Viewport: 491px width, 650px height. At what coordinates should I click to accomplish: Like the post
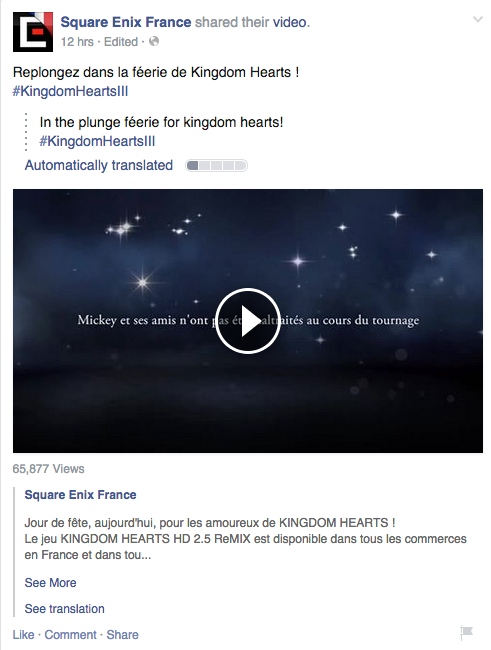23,635
